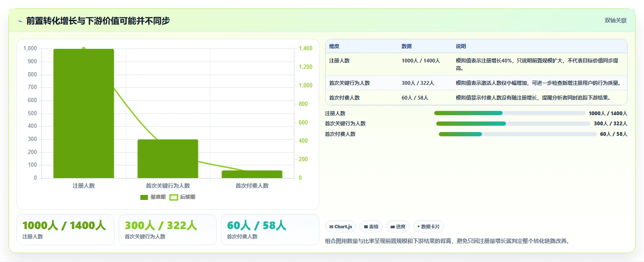
Task: Click the 维度 table column header
Action: point(334,46)
